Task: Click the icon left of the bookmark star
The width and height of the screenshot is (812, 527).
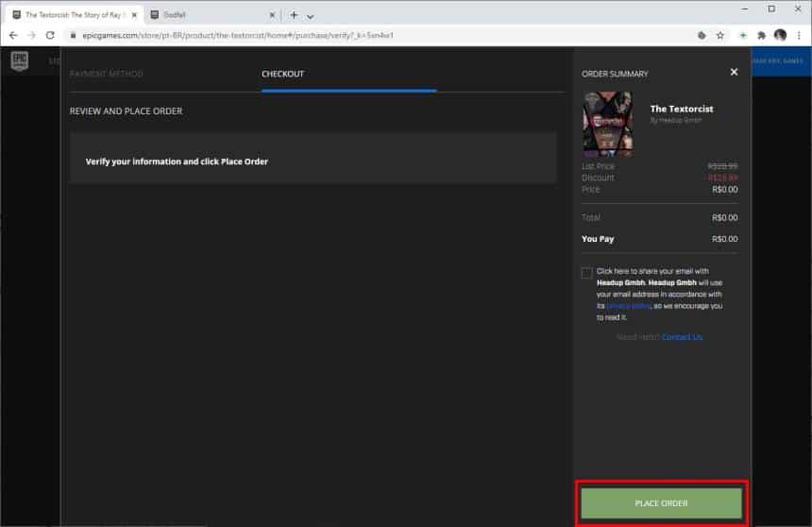Action: tap(702, 35)
